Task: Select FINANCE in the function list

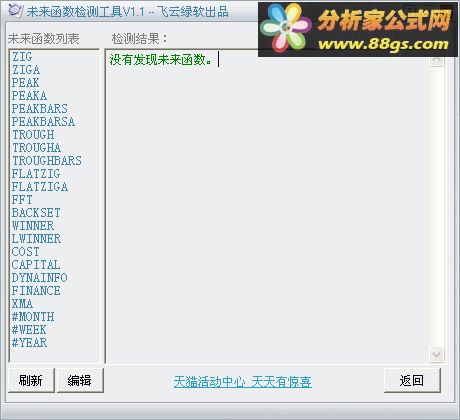Action: [36, 291]
